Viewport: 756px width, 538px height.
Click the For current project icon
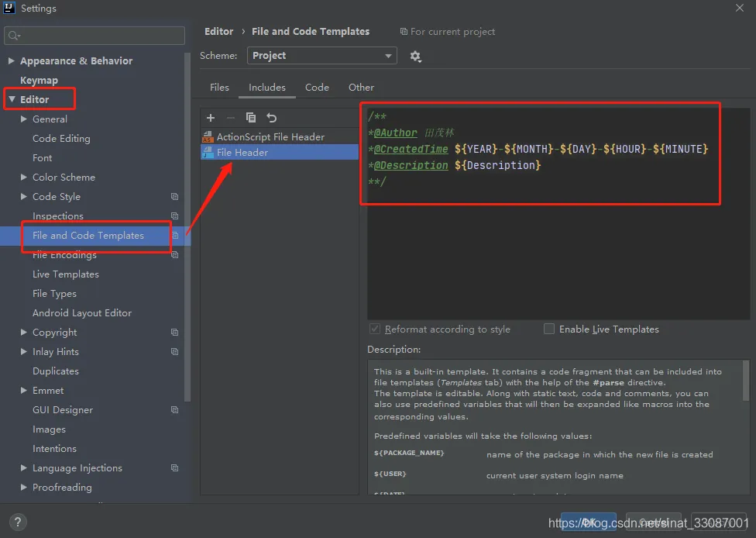coord(404,31)
